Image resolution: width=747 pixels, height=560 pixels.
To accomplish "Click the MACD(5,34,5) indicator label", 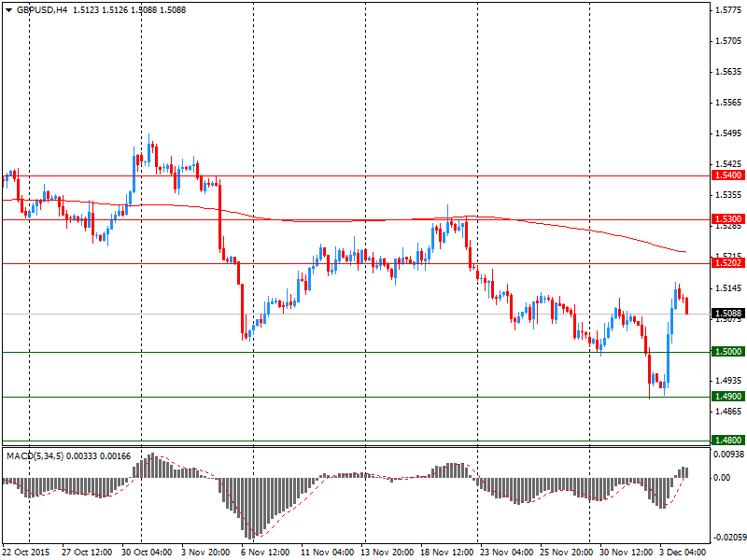I will pos(35,456).
